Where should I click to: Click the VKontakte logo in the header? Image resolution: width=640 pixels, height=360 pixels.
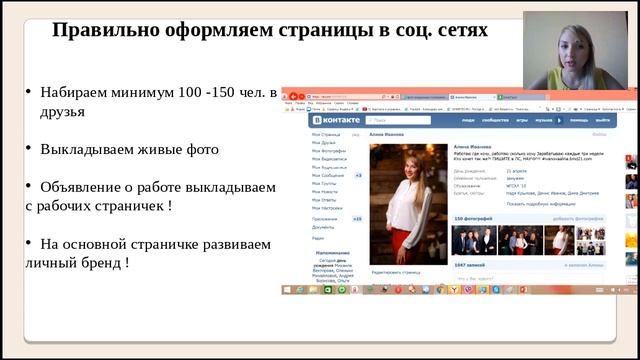point(336,120)
